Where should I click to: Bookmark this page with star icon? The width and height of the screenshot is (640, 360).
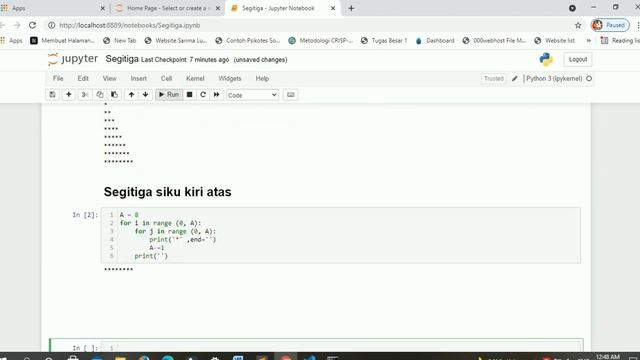click(578, 25)
